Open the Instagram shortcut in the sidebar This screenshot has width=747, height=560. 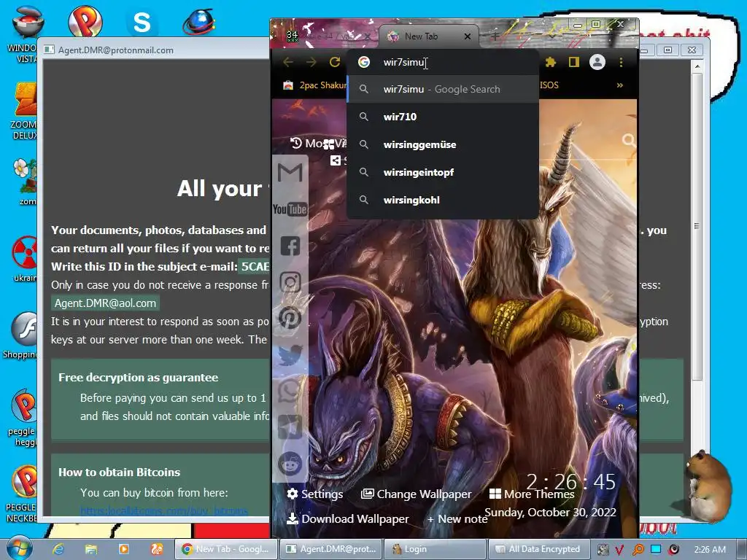click(290, 282)
